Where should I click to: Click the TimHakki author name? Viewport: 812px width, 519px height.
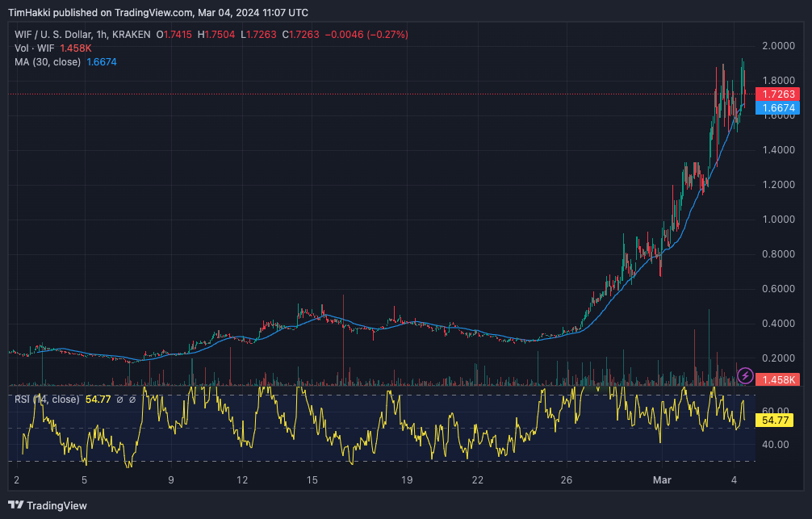point(27,12)
